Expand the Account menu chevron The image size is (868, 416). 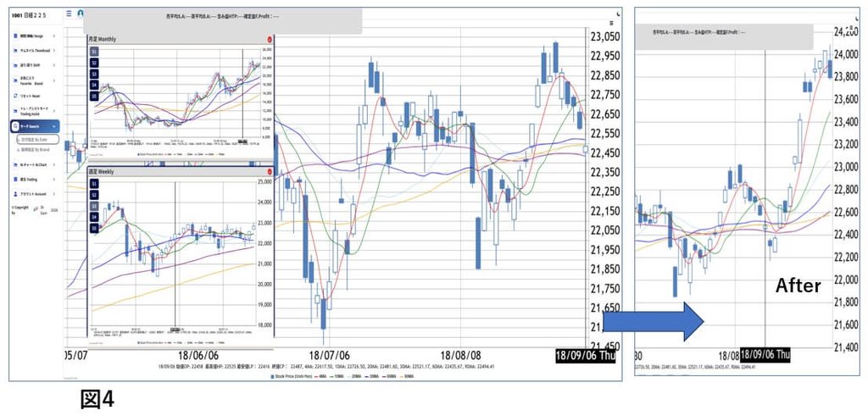pos(53,194)
